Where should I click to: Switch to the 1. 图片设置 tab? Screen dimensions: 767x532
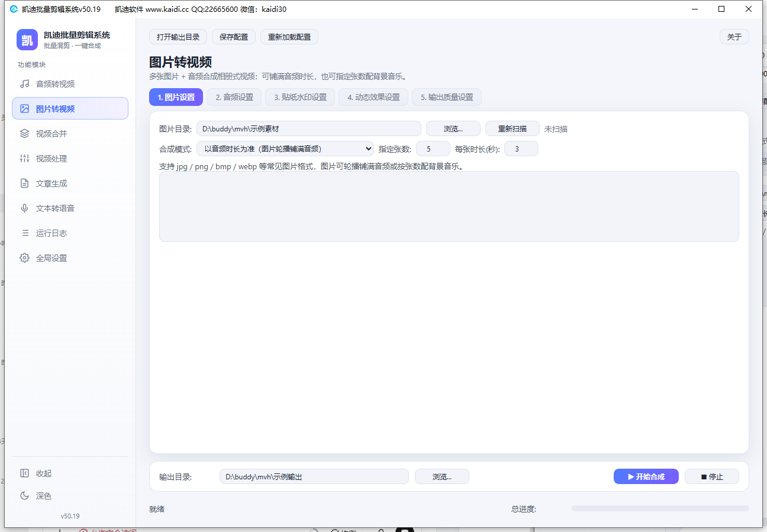coord(176,97)
